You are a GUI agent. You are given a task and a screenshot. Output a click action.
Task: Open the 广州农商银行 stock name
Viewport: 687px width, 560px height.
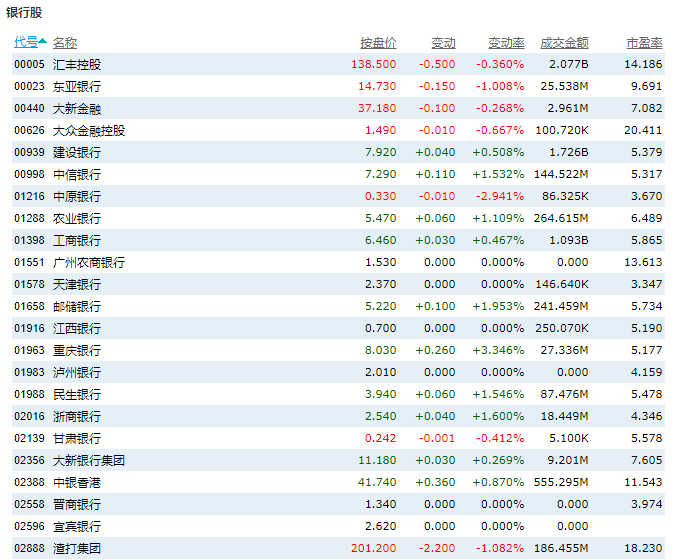point(89,262)
